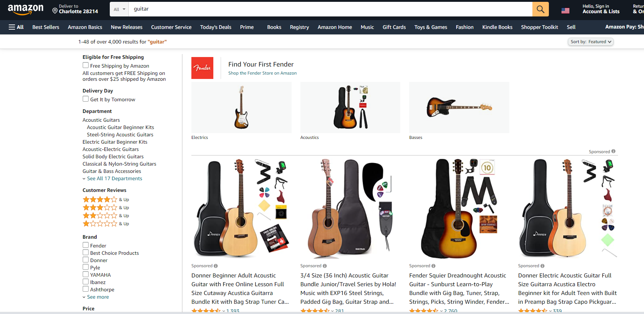Click the guitar search input field
The height and width of the screenshot is (314, 644).
pos(331,9)
